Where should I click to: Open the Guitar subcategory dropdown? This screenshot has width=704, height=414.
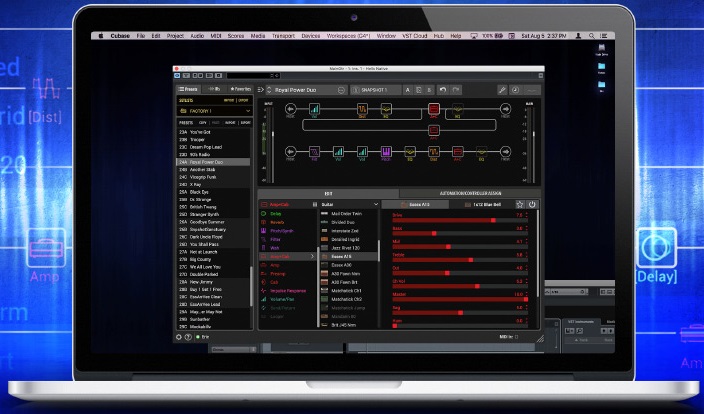coord(350,204)
